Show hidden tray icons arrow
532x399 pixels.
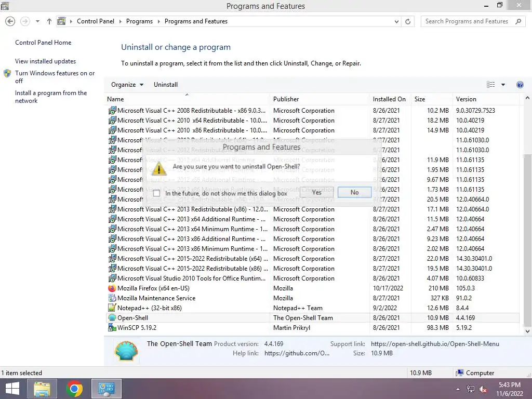[458, 389]
